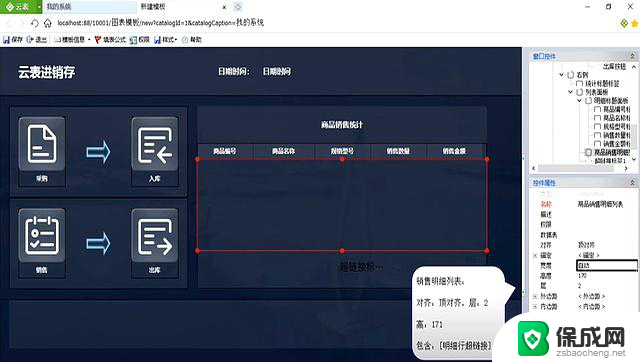Click the 退出 exit toolbar icon

pos(29,40)
